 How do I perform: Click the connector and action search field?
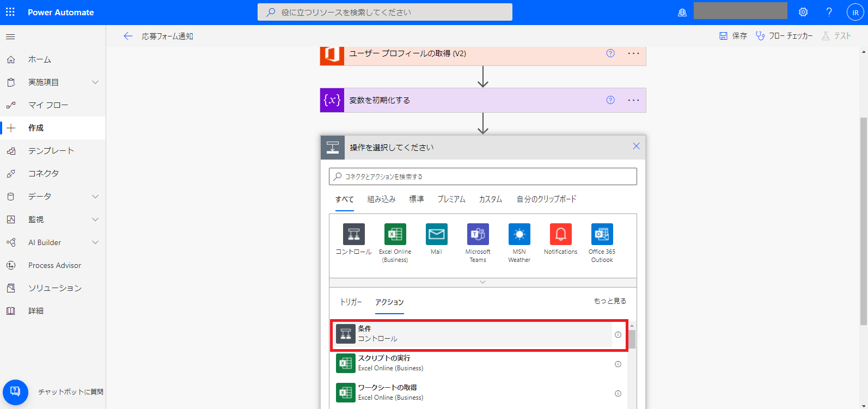[483, 176]
